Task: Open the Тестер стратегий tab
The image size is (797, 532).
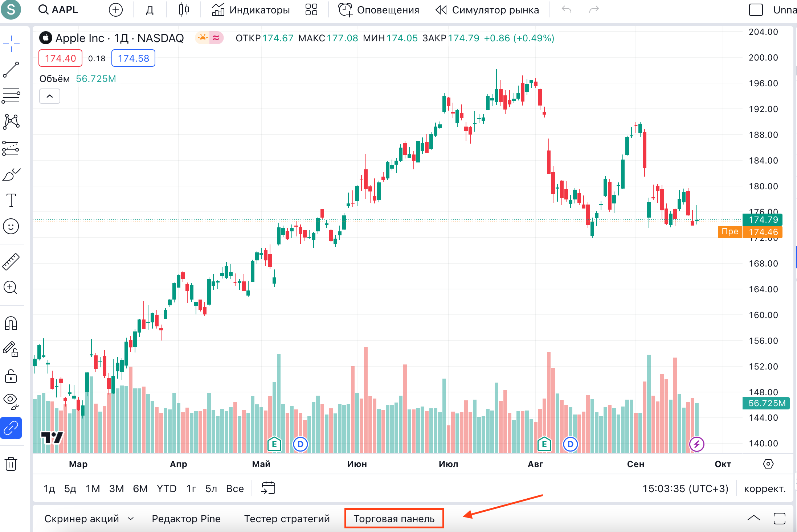Action: [287, 519]
